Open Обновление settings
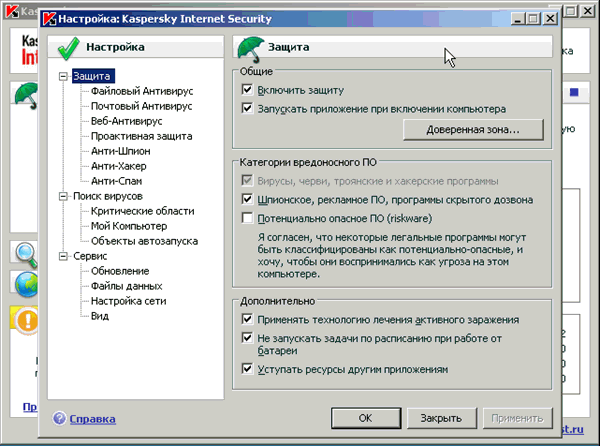Screen dimensions: 600x446 (120, 271)
